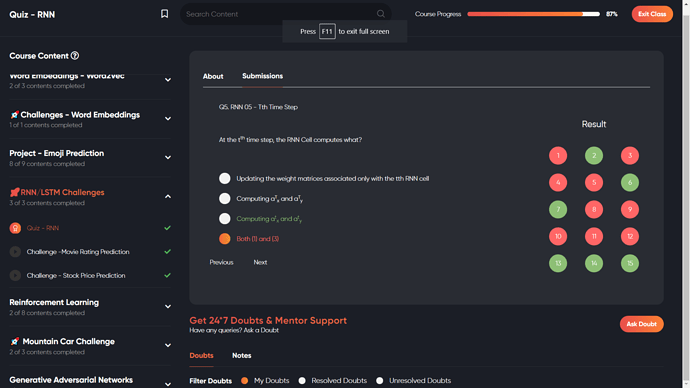690x388 pixels.
Task: Click checkmark next to Stock Price Prediction
Action: coord(167,275)
